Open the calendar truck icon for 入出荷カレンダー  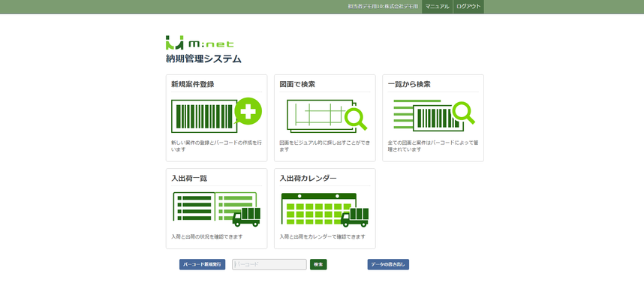pyautogui.click(x=325, y=209)
